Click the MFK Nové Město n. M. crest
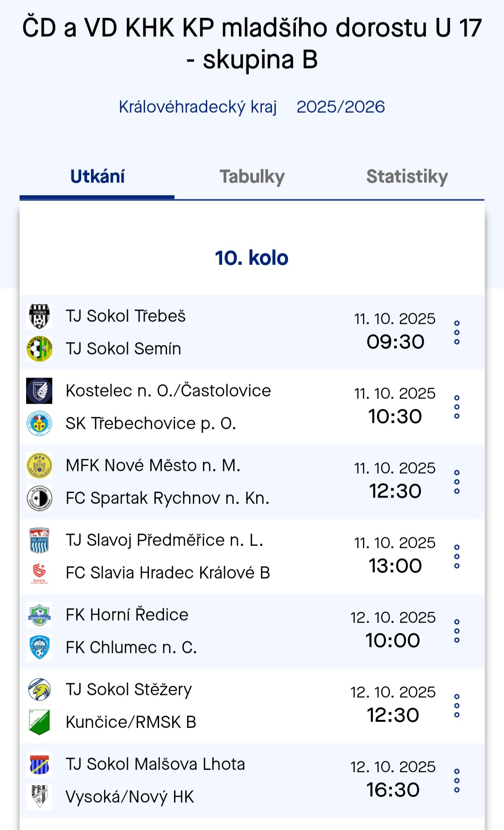Viewport: 504px width, 830px height. coord(39,465)
